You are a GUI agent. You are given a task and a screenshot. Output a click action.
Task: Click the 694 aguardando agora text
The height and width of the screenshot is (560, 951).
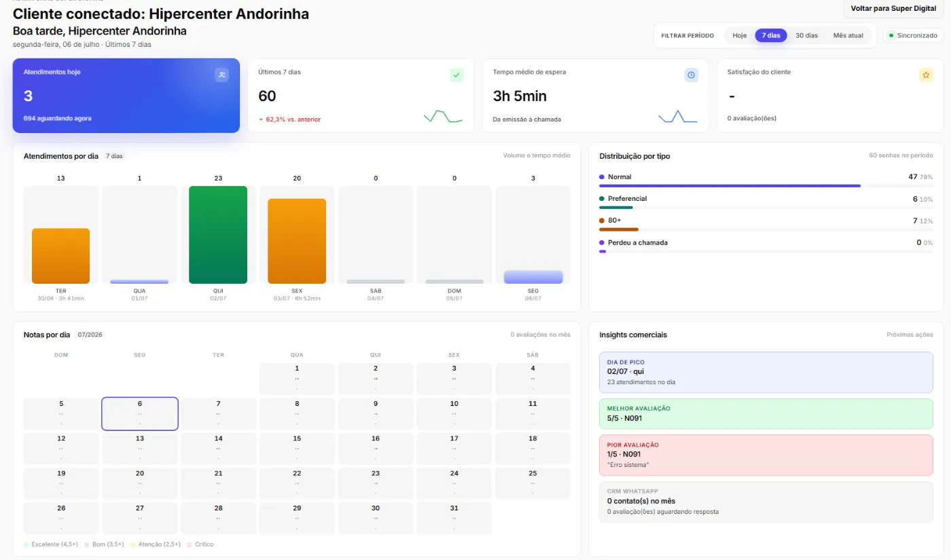tap(58, 118)
